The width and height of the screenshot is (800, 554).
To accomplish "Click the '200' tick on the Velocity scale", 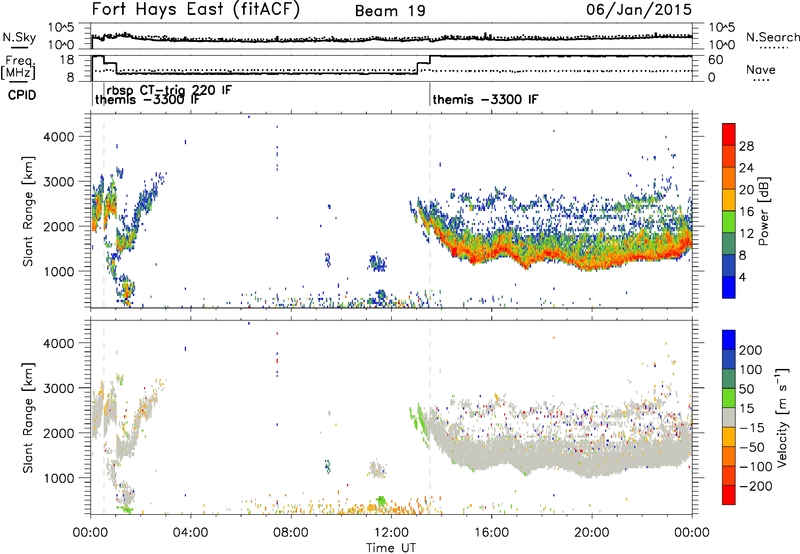I will [x=751, y=350].
